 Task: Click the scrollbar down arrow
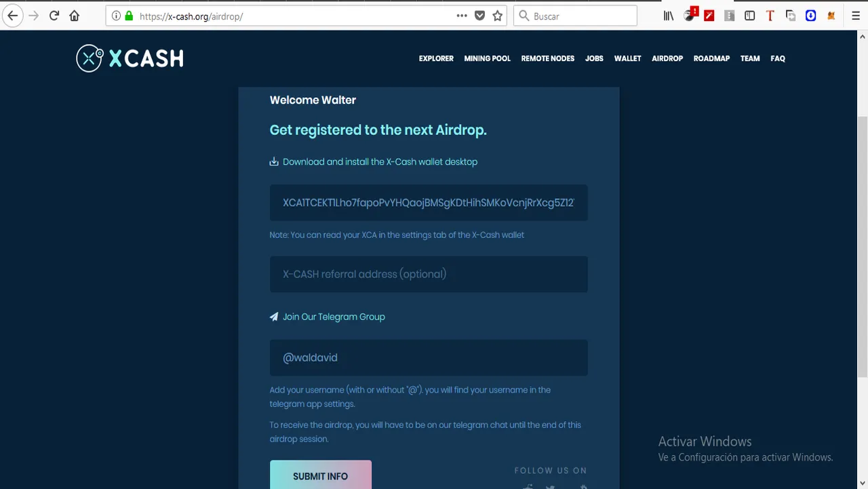point(863,484)
